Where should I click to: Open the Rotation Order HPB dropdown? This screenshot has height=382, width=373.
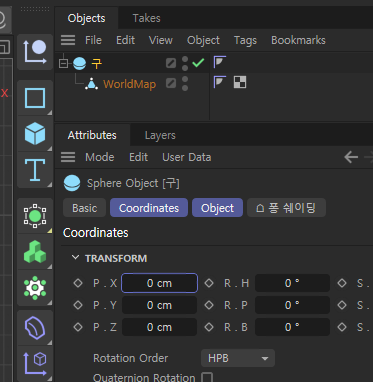(x=238, y=358)
